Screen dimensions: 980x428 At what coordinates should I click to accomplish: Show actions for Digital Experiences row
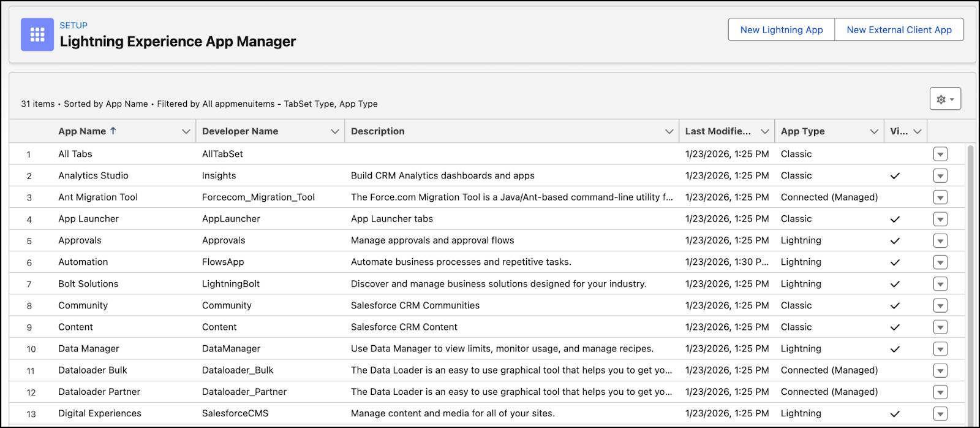click(x=940, y=413)
